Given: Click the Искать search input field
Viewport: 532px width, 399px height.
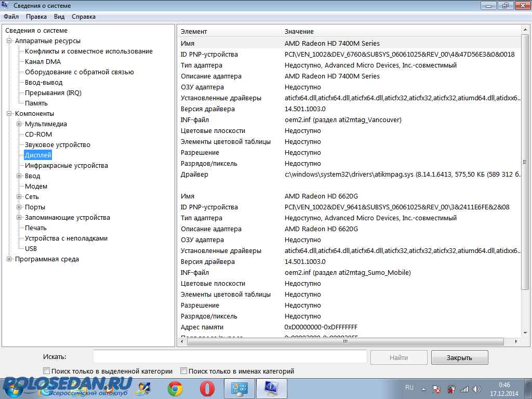Looking at the screenshot, I should (230, 357).
